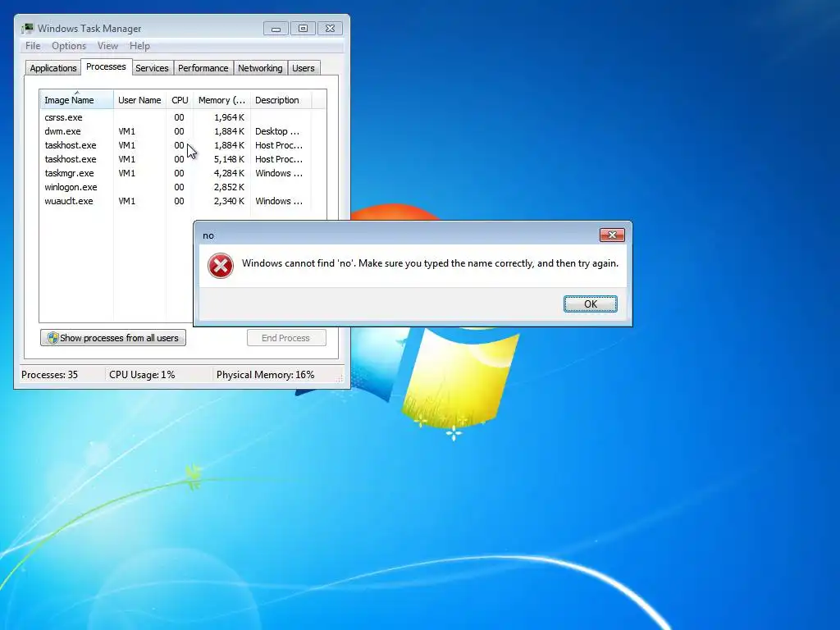The width and height of the screenshot is (840, 630).
Task: Open the Performance tab
Action: click(x=203, y=68)
